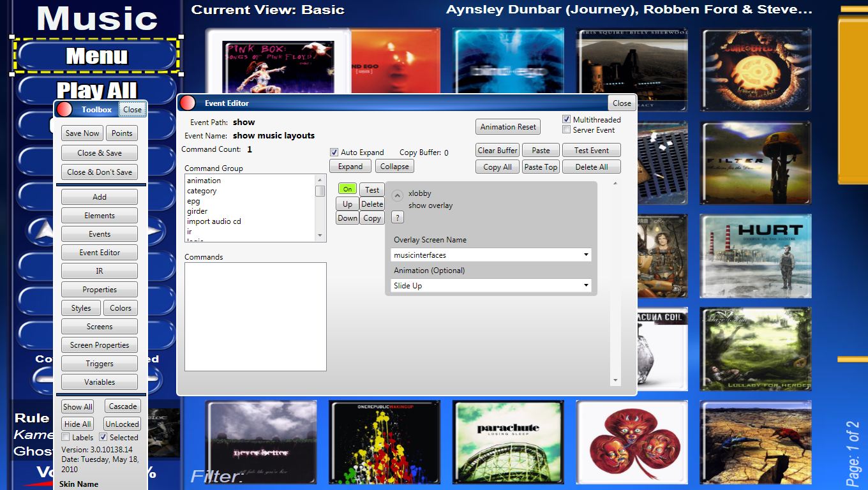Click UnLocked in Toolbox
This screenshot has height=490, width=868.
tap(123, 424)
